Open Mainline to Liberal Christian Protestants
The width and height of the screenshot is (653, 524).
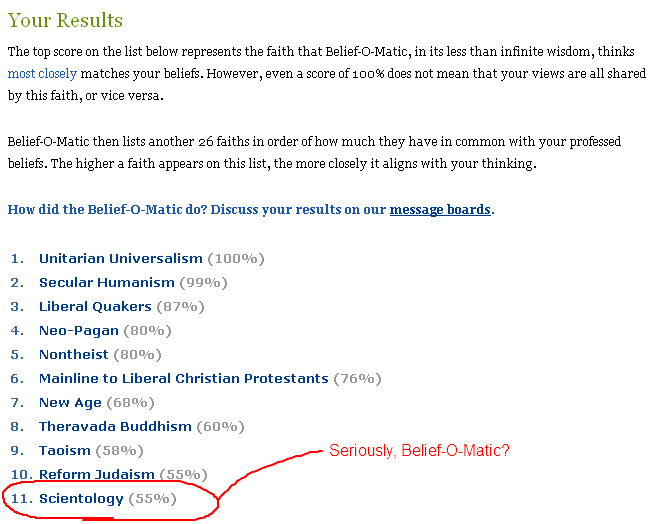(x=183, y=378)
